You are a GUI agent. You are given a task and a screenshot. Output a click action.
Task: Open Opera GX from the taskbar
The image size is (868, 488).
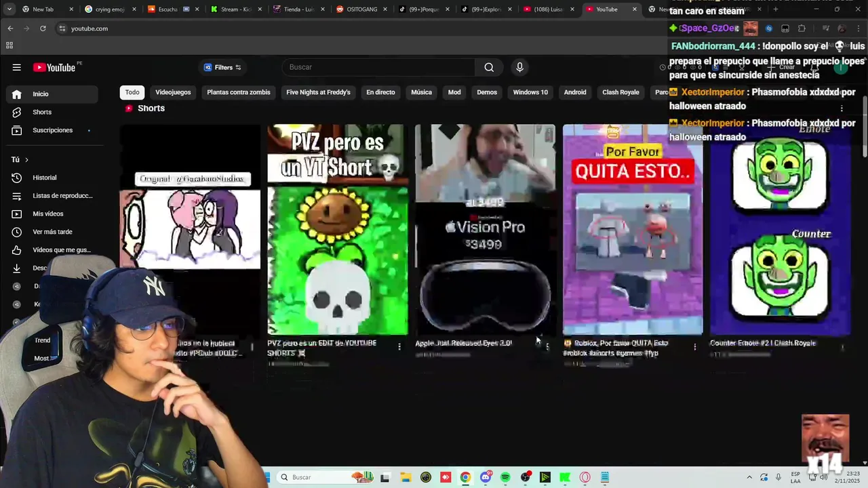pyautogui.click(x=585, y=477)
